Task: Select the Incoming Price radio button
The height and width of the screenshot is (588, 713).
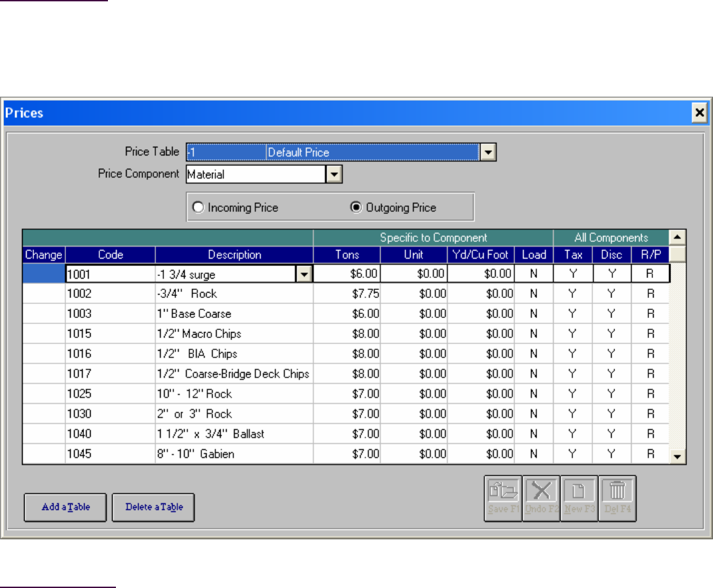Action: pos(198,207)
